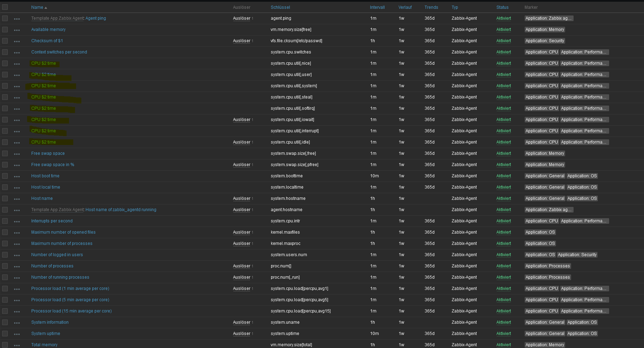Image resolution: width=644 pixels, height=348 pixels.
Task: Check the box in the system.cpu.util[,idle] row
Action: coord(5,142)
